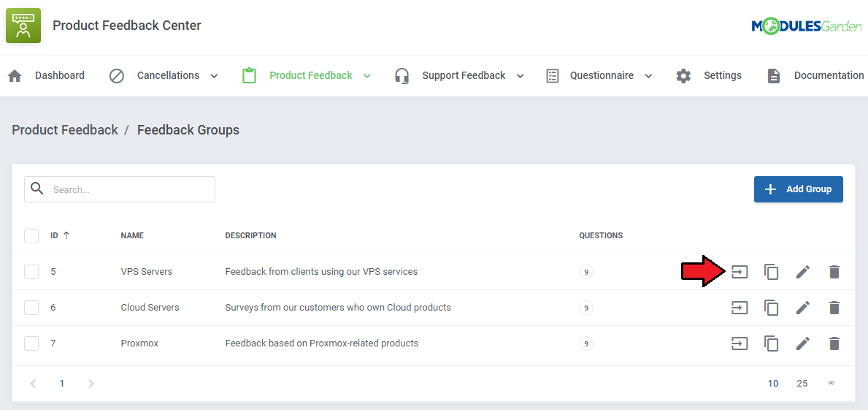Click 'Feedback based on Proxmox-related products'
Image resolution: width=868 pixels, height=410 pixels.
click(322, 343)
